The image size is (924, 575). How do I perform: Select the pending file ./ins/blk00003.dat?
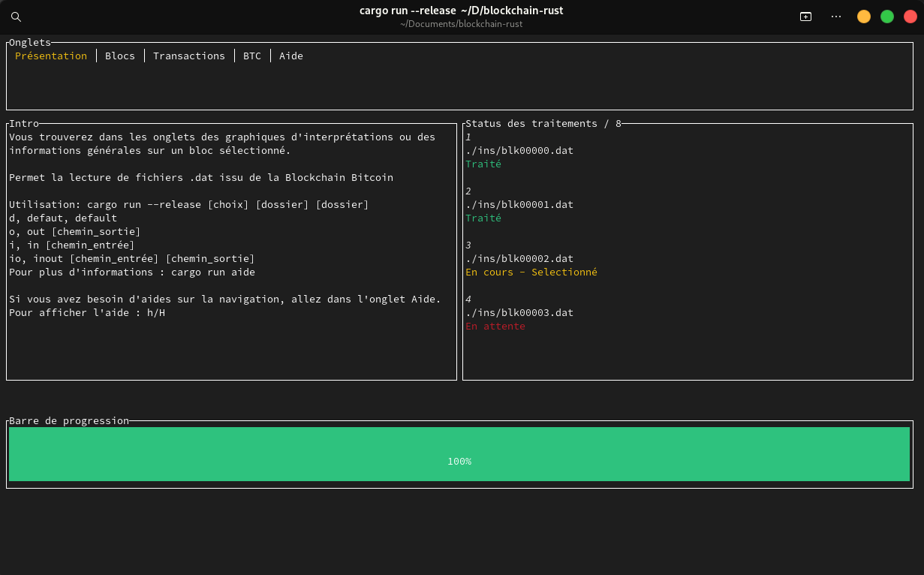tap(519, 312)
